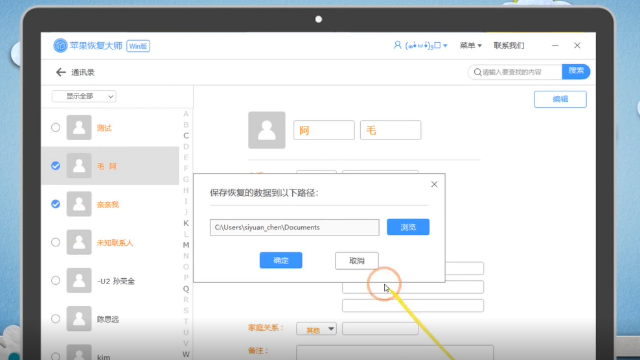
Task: Click the 苹果恢复大师 app logo
Action: point(60,45)
